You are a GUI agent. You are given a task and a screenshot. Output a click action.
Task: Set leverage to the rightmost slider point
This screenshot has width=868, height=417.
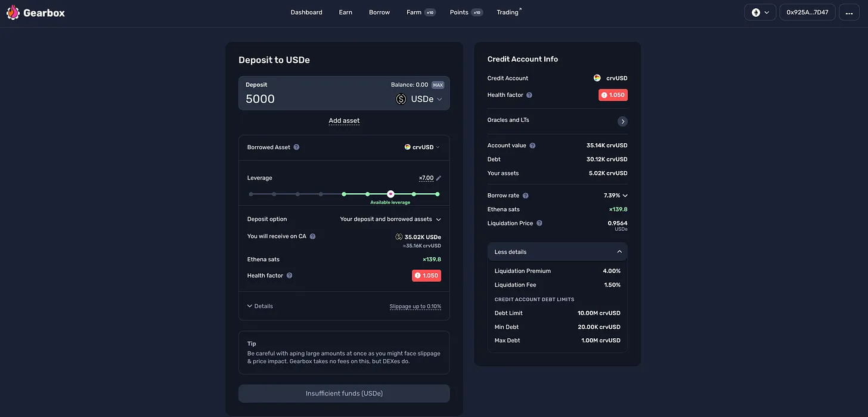coord(437,194)
